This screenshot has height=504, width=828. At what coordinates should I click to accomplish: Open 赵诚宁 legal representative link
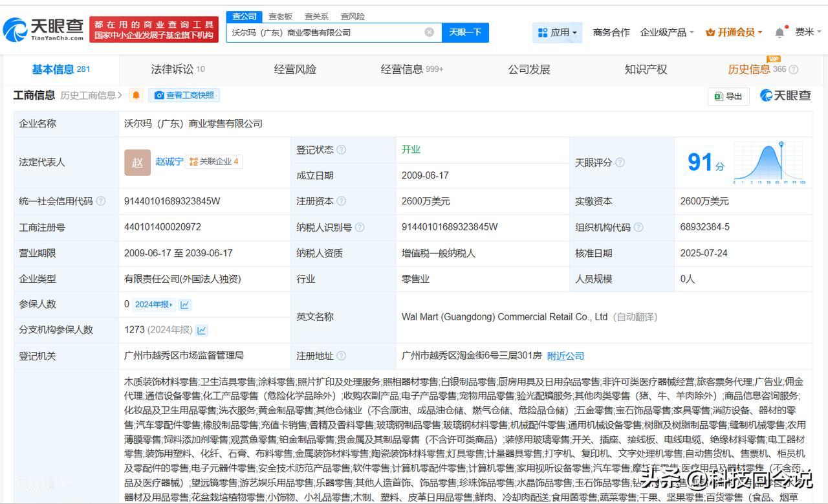(169, 162)
